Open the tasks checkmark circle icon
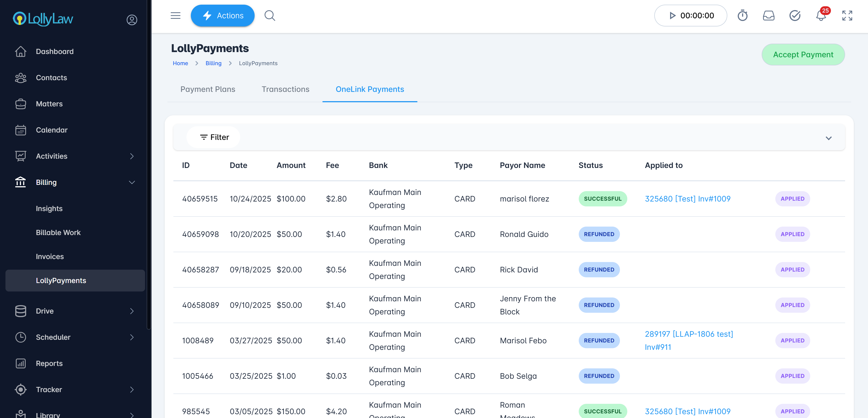 point(795,16)
